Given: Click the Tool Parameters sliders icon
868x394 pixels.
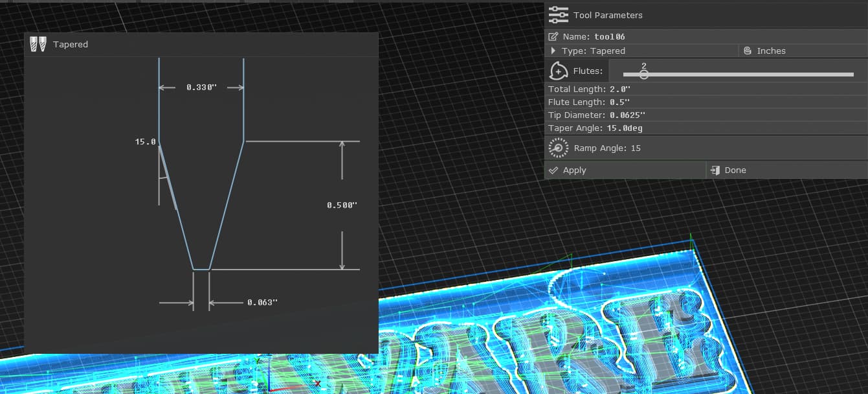Looking at the screenshot, I should [558, 15].
